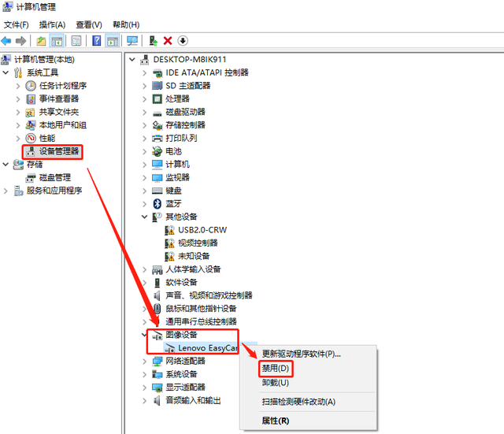This screenshot has height=434, width=504.
Task: Collapse the 存储 tree node
Action: [6, 165]
